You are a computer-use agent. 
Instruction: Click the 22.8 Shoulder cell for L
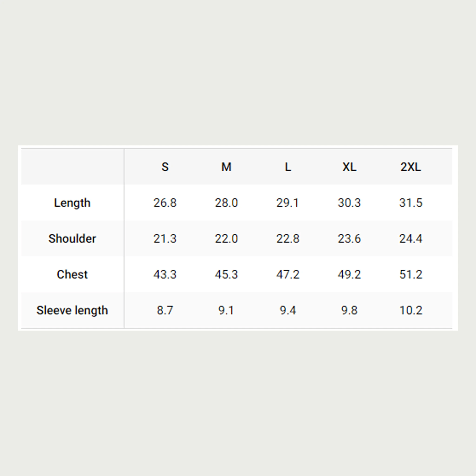(x=288, y=238)
